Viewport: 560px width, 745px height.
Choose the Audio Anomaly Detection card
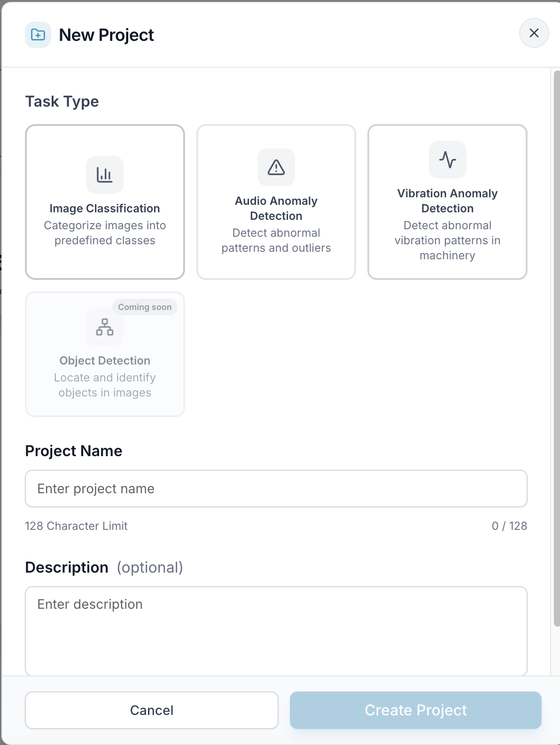click(276, 202)
